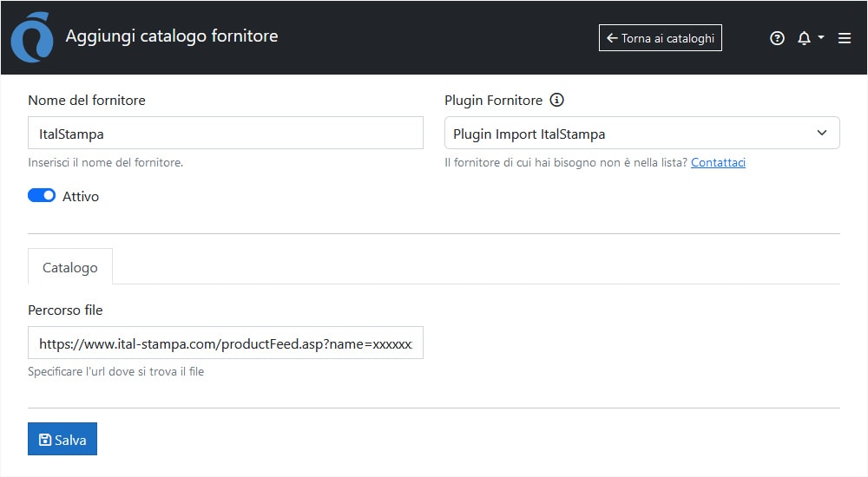This screenshot has height=477, width=868.
Task: Click the app logo in the header
Action: 31,37
